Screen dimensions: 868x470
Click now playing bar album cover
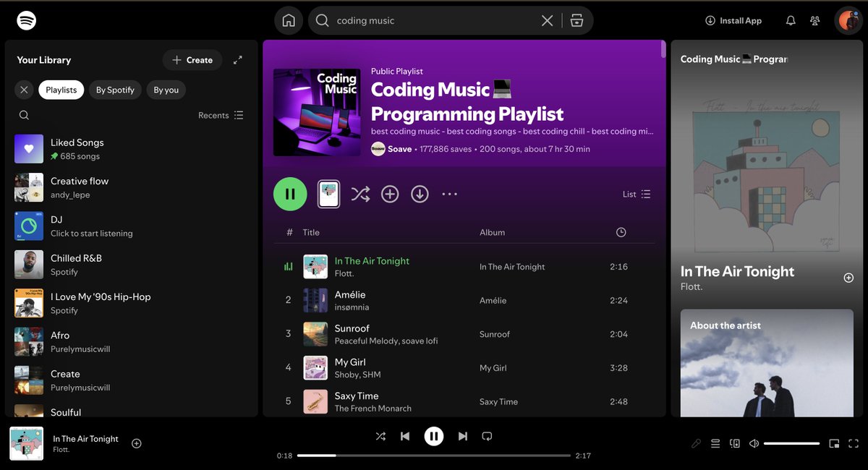click(x=26, y=443)
